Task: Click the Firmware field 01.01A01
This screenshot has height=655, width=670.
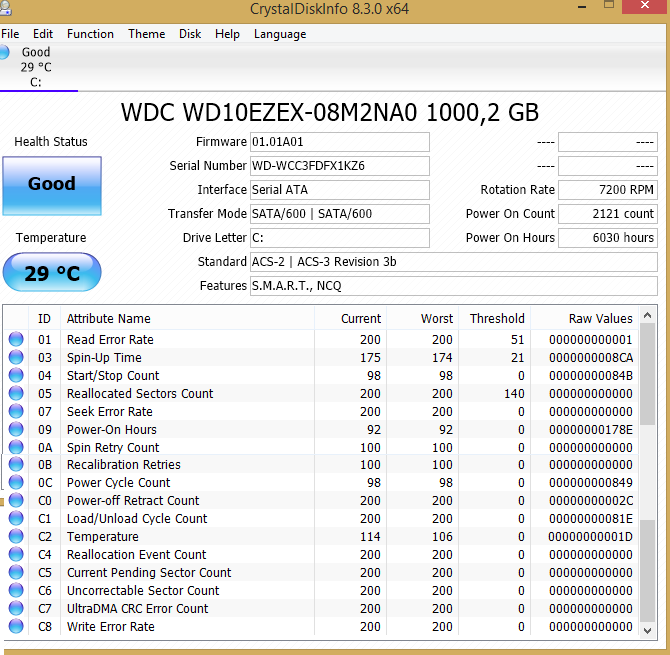Action: 339,142
